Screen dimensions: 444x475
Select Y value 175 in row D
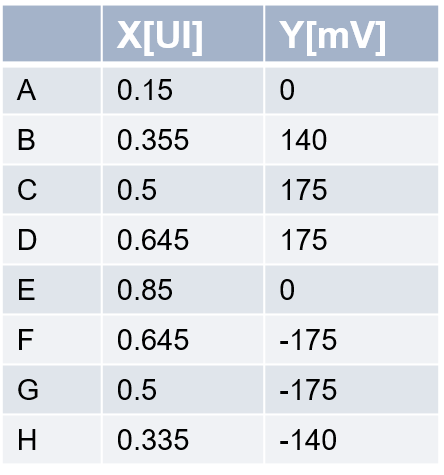pos(352,240)
